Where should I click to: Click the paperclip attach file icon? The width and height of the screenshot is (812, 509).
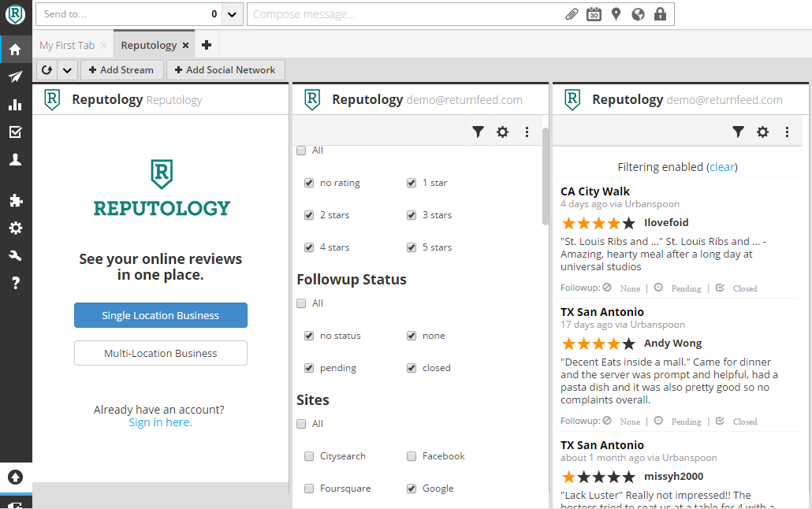click(572, 14)
